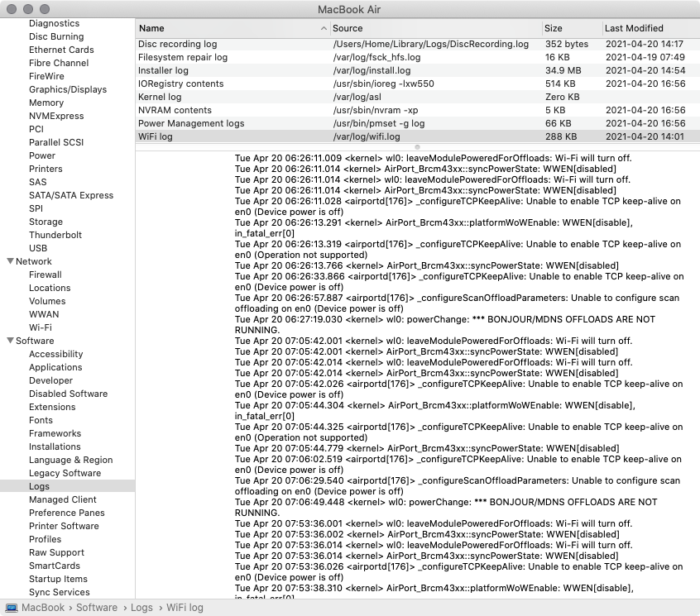
Task: Open Printers in the sidebar
Action: (x=46, y=169)
